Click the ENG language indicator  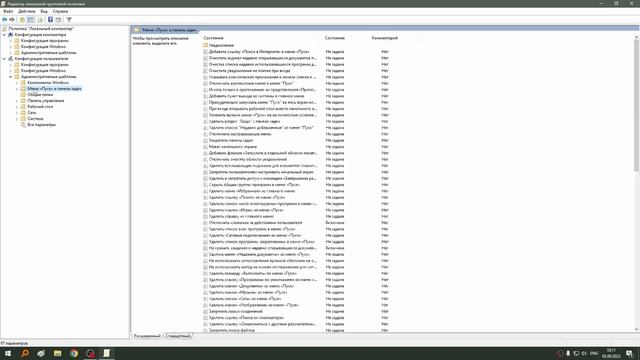[594, 353]
